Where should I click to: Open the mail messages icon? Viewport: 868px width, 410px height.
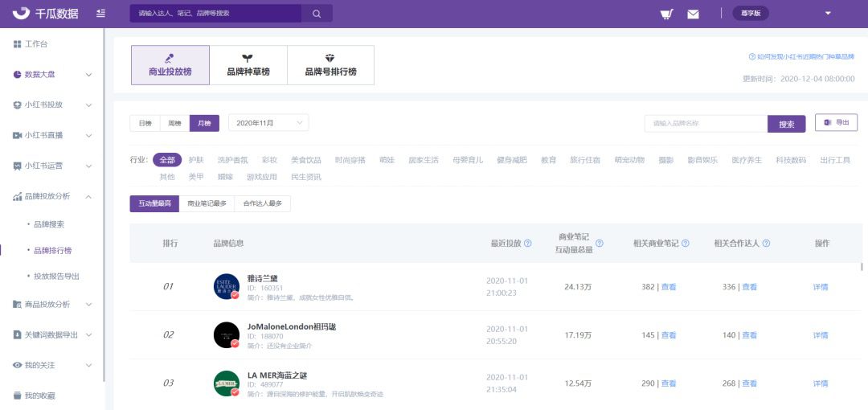point(693,14)
